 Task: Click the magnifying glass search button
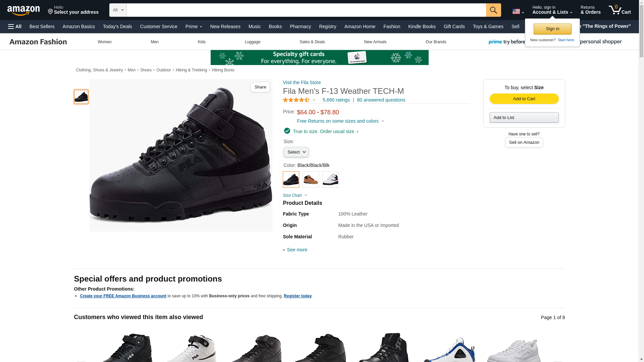click(493, 10)
